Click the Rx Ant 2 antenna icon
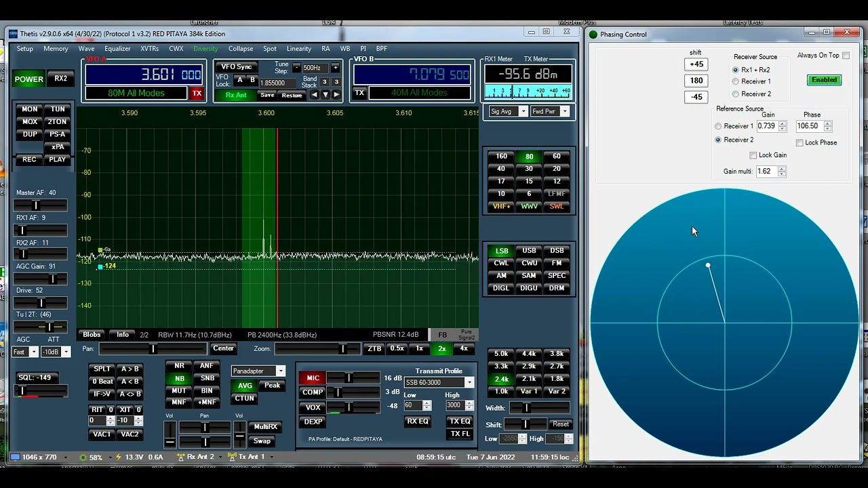 pos(180,457)
